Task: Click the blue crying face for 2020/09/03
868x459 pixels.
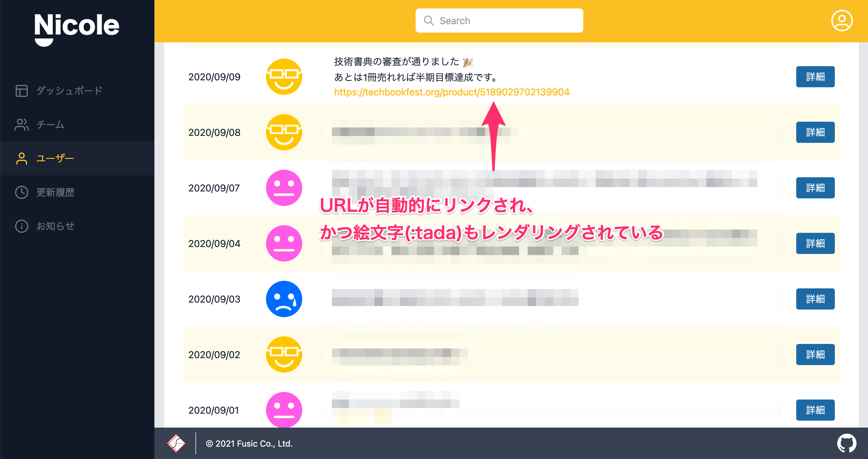Action: (x=284, y=299)
